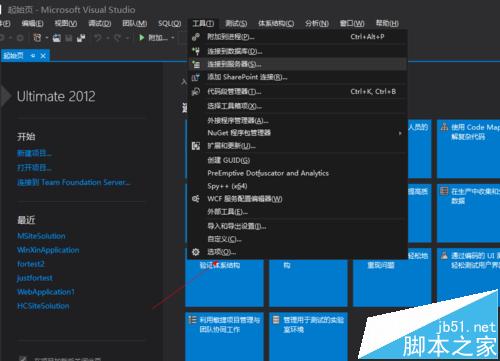
Task: Click the Redo toolbar icon
Action: [117, 38]
